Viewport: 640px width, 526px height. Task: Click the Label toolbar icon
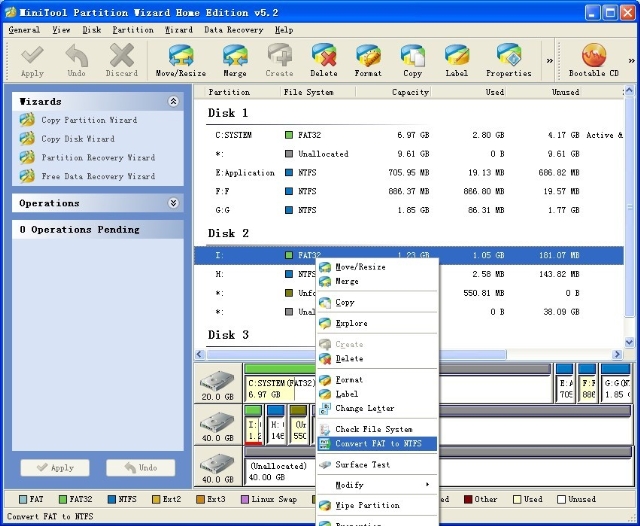tap(456, 61)
